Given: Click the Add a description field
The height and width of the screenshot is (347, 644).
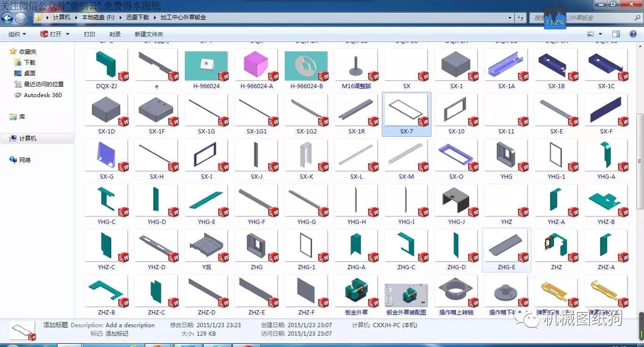Looking at the screenshot, I should tap(130, 325).
